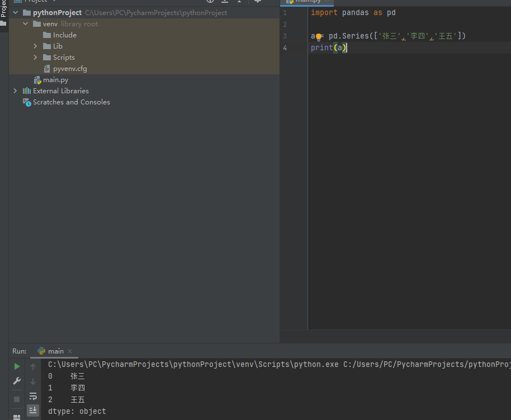The image size is (511, 420).
Task: Rerun the main program with green Run arrow
Action: (x=16, y=366)
